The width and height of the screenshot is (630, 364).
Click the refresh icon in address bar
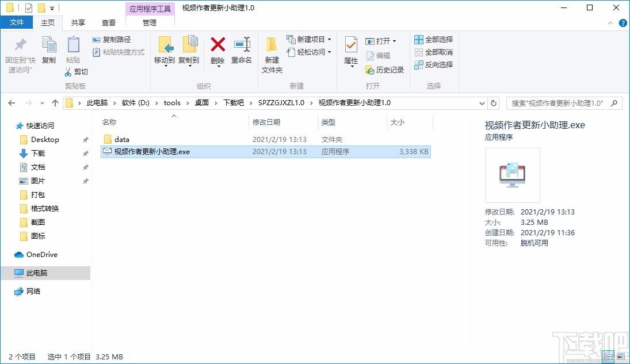494,103
